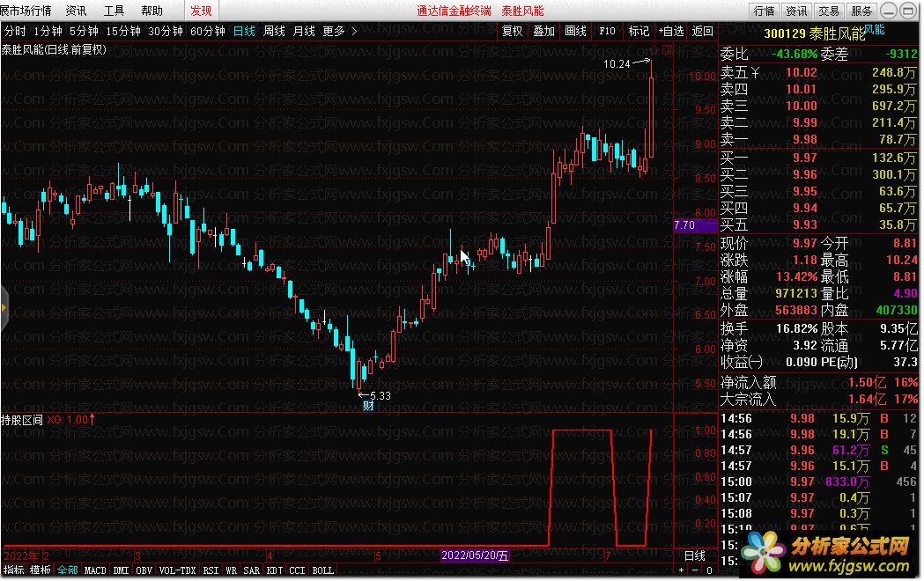Click the 日线 label at the axis bottom right
The height and width of the screenshot is (581, 924).
pos(695,555)
